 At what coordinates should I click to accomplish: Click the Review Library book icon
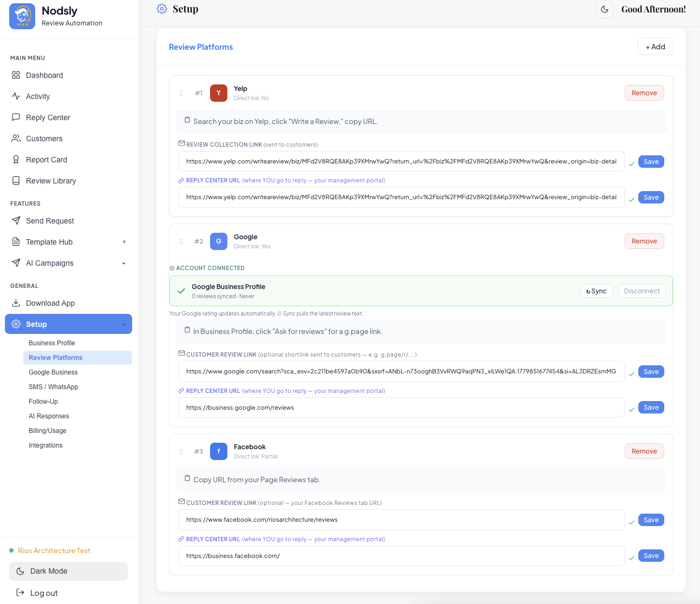click(16, 181)
